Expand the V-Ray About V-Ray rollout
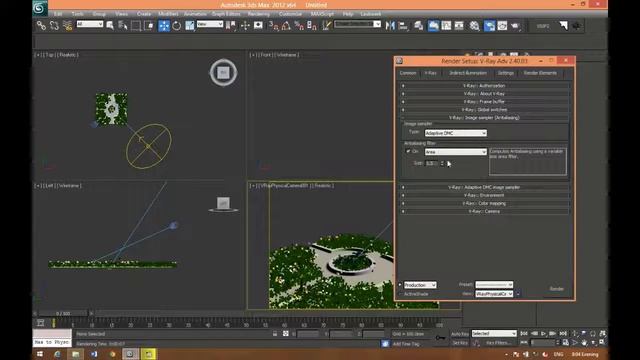 click(484, 93)
